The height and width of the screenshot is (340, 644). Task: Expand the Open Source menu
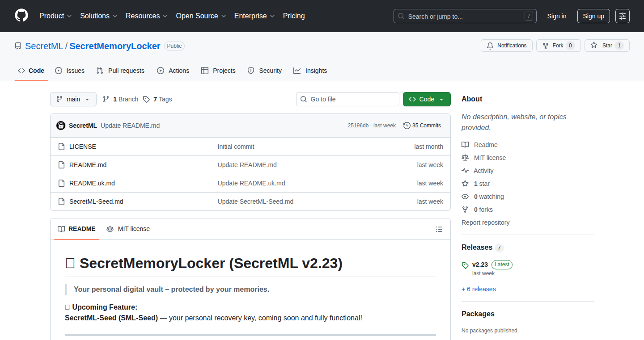pyautogui.click(x=201, y=16)
